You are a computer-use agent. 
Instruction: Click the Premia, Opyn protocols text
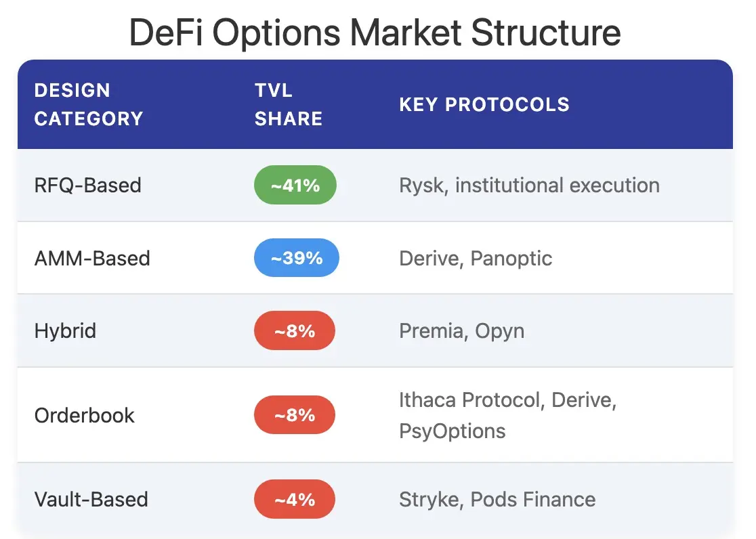pyautogui.click(x=461, y=330)
